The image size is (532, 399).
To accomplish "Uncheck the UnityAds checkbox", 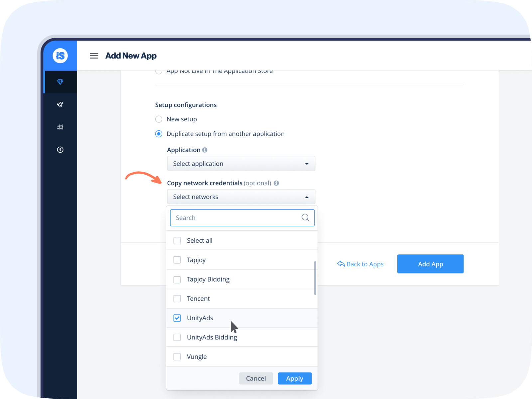I will (177, 318).
